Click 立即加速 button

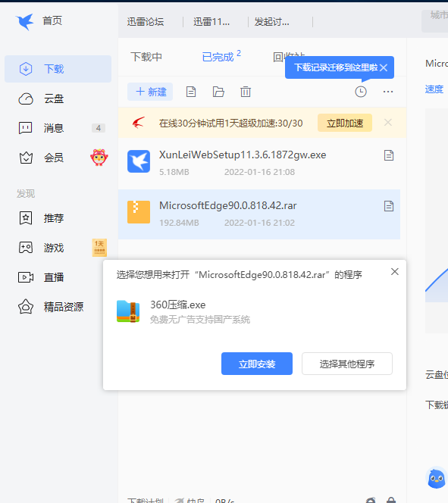(345, 123)
